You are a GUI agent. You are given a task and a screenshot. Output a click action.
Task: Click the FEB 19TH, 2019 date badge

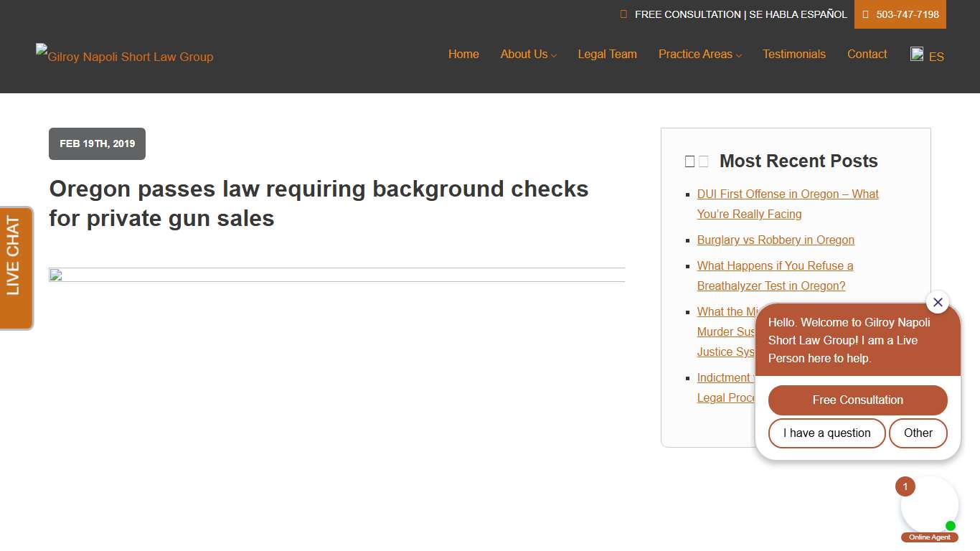97,143
